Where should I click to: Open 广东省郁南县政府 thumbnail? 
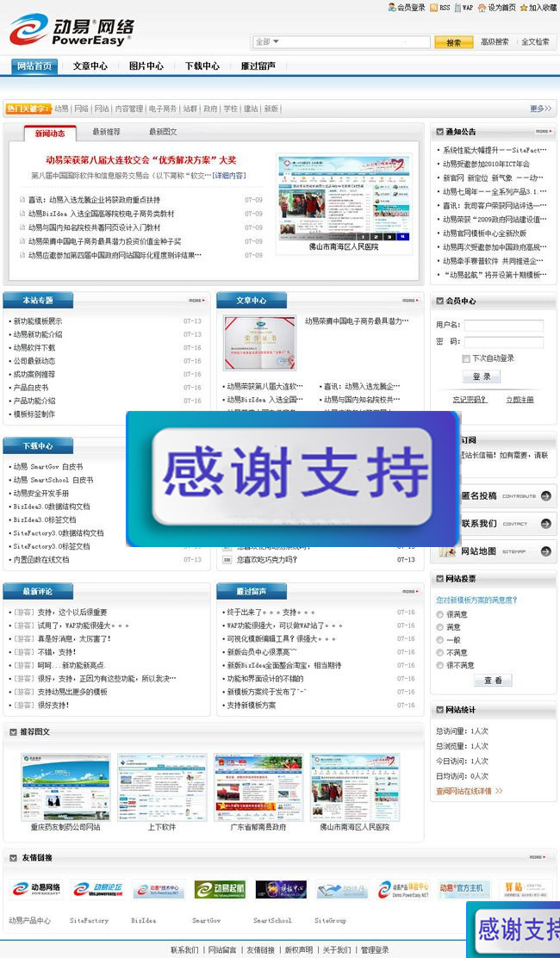pos(258,787)
